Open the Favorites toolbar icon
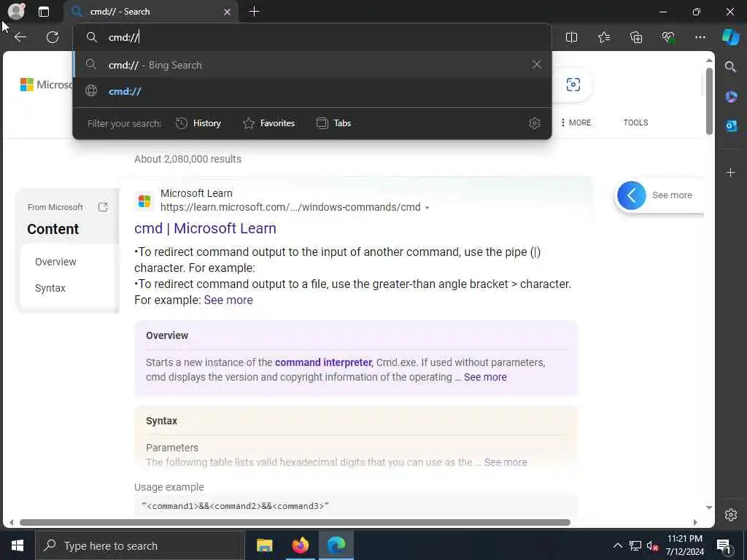Viewport: 747px width, 560px height. pos(603,37)
